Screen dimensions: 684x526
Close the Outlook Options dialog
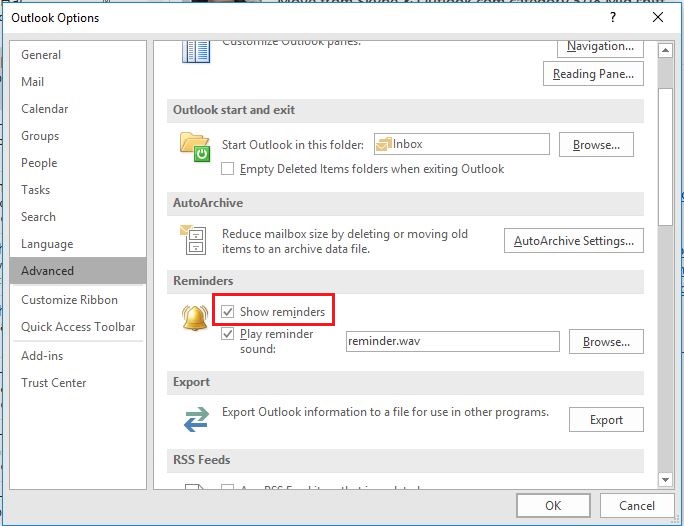point(658,17)
